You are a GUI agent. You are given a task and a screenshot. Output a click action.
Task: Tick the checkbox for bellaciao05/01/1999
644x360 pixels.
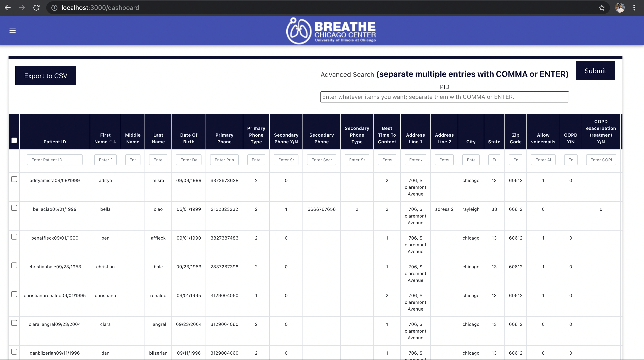point(14,208)
